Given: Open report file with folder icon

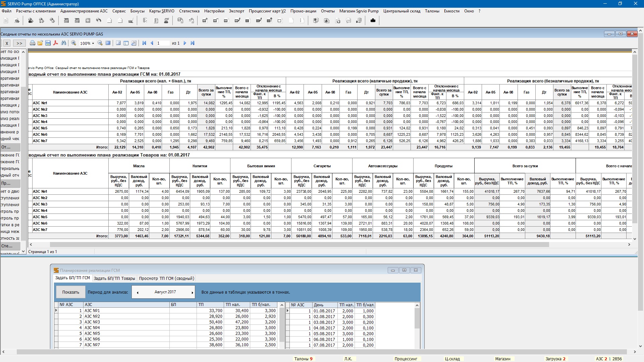Looking at the screenshot, I should point(40,43).
